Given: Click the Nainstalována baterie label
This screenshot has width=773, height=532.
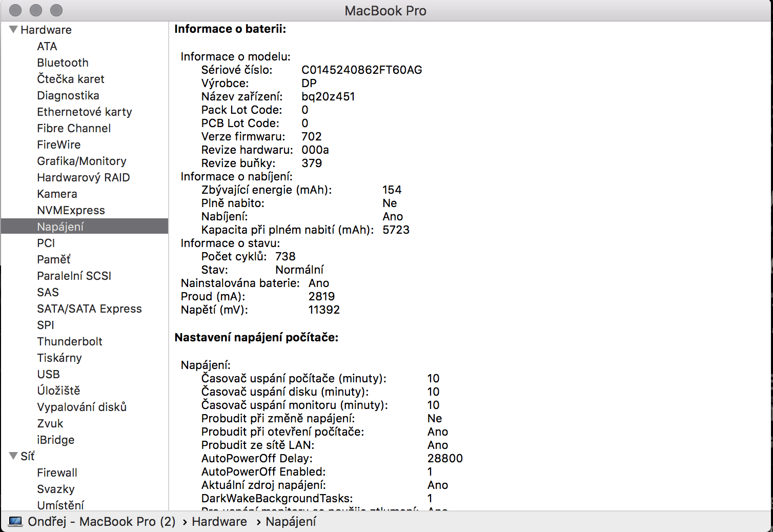Looking at the screenshot, I should click(x=240, y=283).
